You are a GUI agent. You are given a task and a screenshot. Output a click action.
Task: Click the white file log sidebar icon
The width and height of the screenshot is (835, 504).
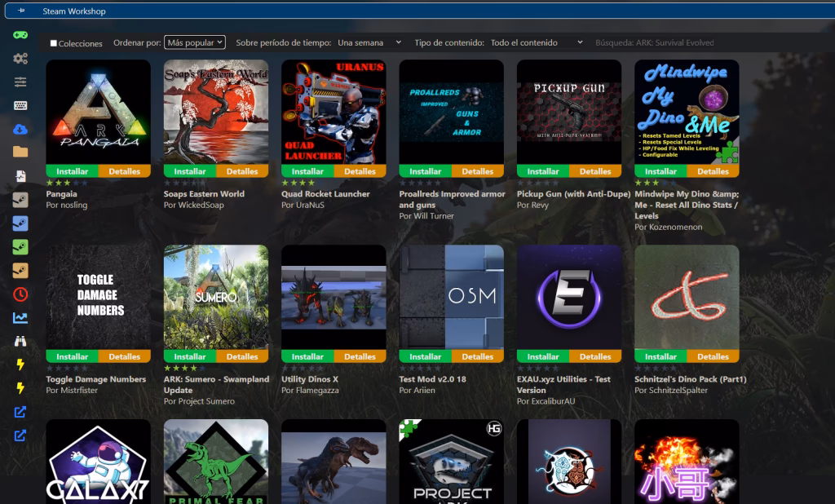coord(20,176)
